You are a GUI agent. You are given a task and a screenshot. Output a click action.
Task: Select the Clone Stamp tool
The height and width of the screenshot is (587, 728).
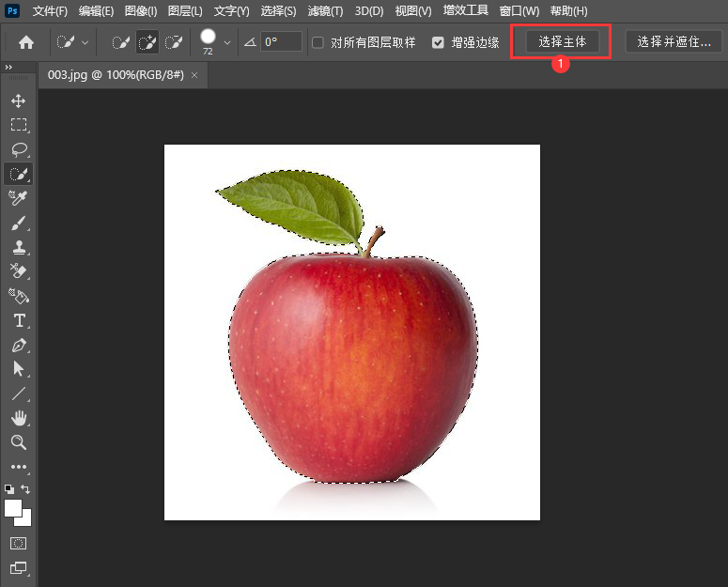(x=19, y=247)
